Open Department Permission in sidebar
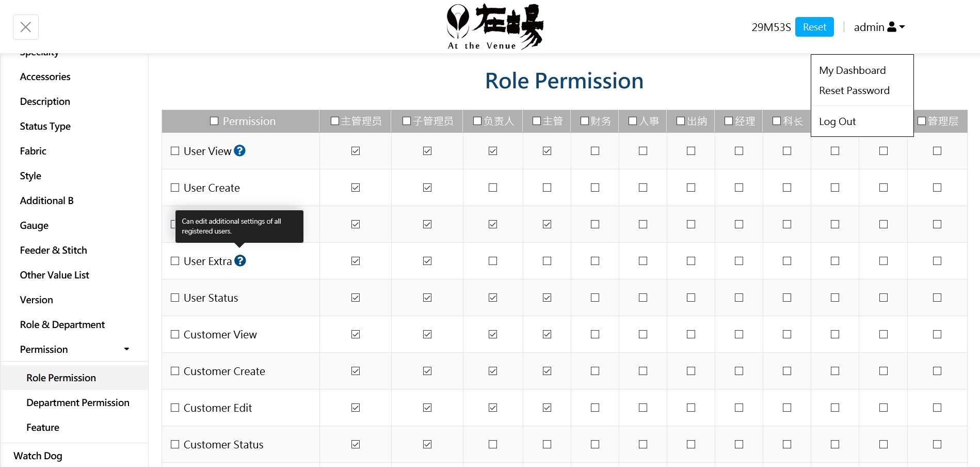 pyautogui.click(x=78, y=402)
